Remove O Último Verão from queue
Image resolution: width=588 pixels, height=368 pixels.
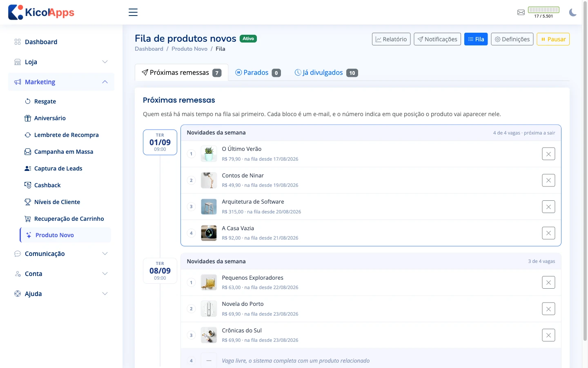click(548, 154)
